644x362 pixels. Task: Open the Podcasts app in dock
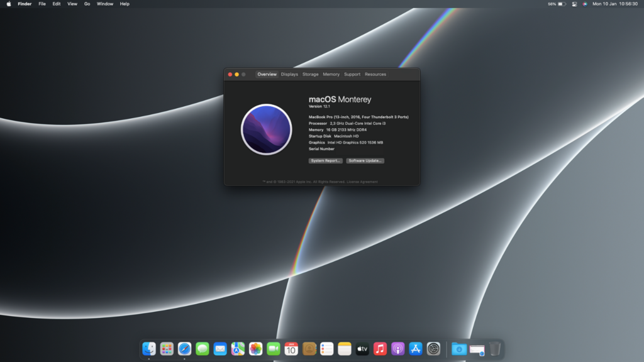pos(397,349)
